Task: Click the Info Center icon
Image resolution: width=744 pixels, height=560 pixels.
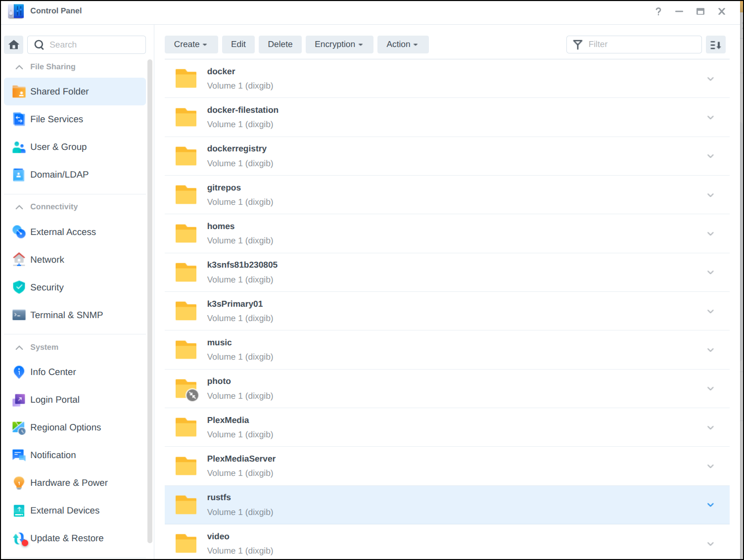Action: pos(19,372)
